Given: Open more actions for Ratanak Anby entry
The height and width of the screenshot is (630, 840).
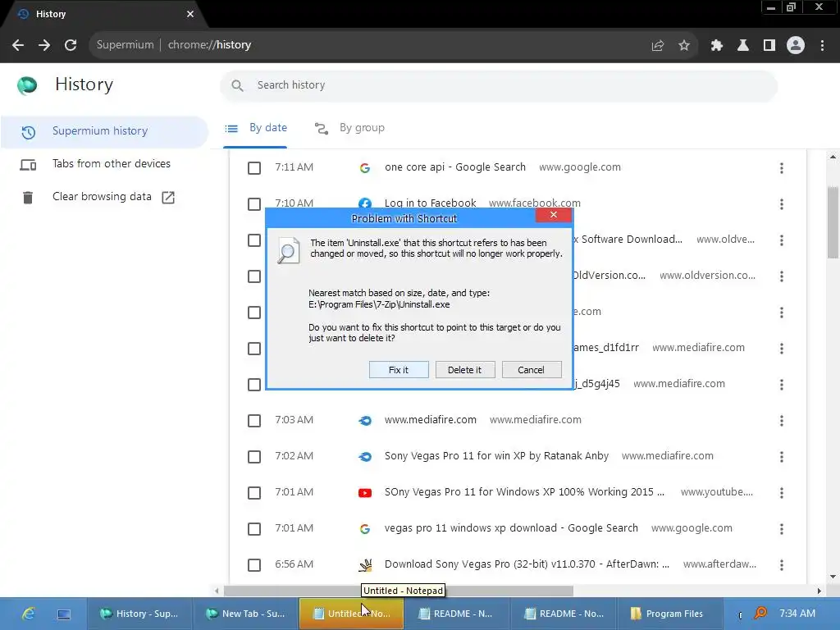Looking at the screenshot, I should tap(782, 457).
